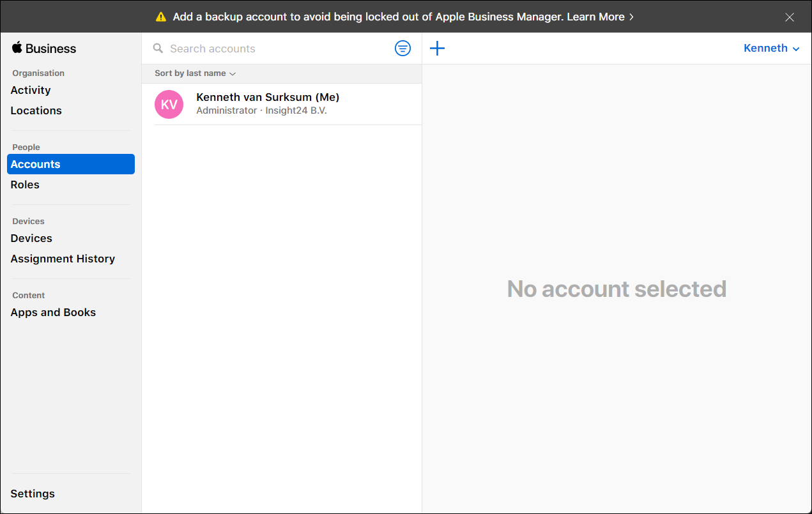This screenshot has width=812, height=514.
Task: Click the yellow warning triangle icon
Action: coord(161,17)
